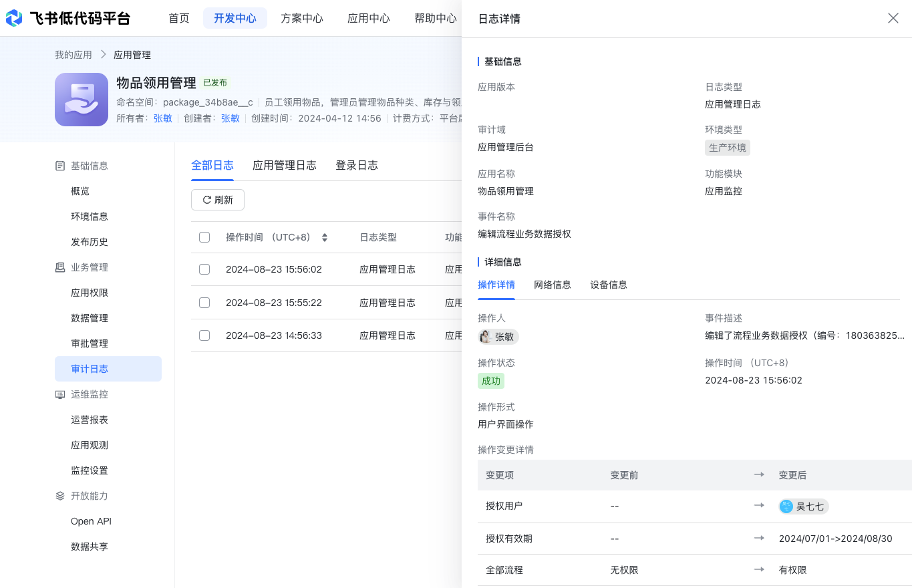Select the 操作详情 tab
The height and width of the screenshot is (588, 912).
[496, 285]
